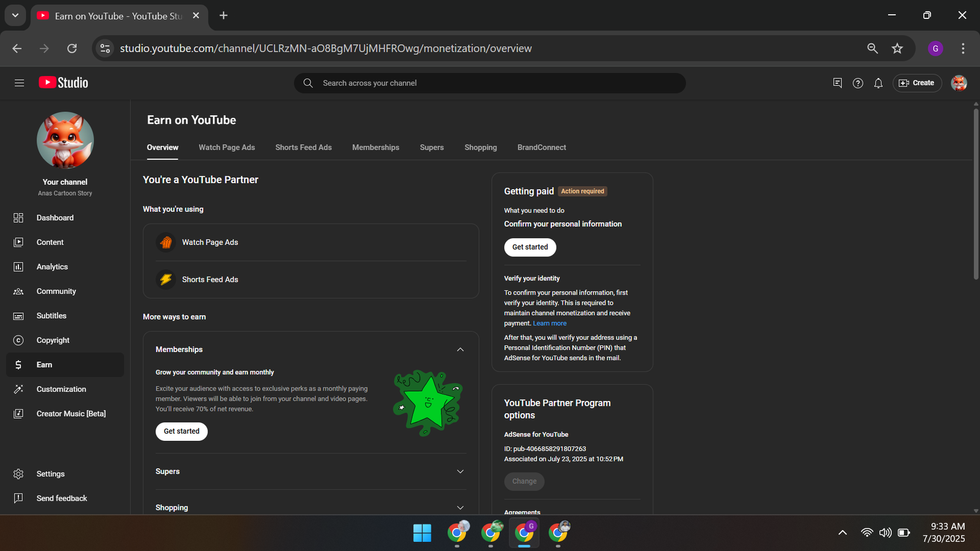Viewport: 980px width, 551px height.
Task: Open Creator Music [Beta] in sidebar
Action: pos(65,414)
